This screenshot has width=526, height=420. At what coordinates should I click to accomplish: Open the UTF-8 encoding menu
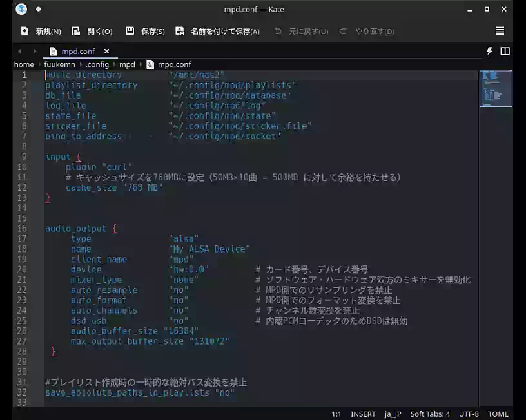click(x=469, y=414)
